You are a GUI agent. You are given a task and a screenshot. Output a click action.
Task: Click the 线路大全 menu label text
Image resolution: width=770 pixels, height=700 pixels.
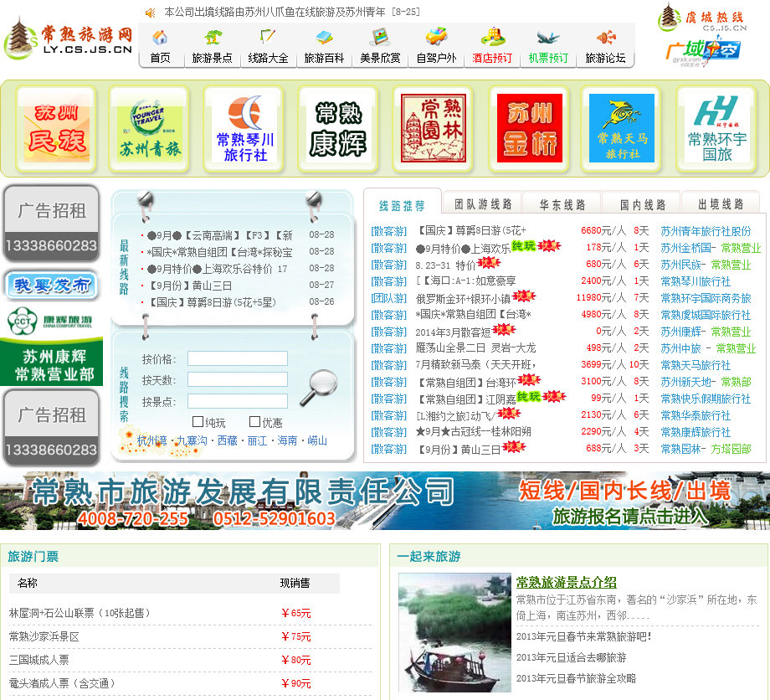[x=268, y=58]
